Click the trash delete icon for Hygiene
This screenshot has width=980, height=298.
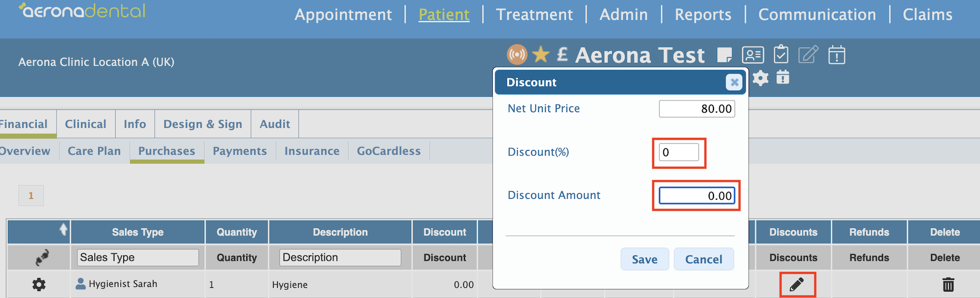(948, 285)
